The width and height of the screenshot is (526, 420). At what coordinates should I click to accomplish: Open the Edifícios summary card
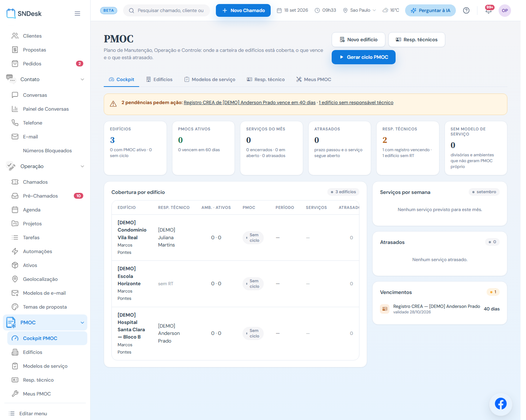135,148
